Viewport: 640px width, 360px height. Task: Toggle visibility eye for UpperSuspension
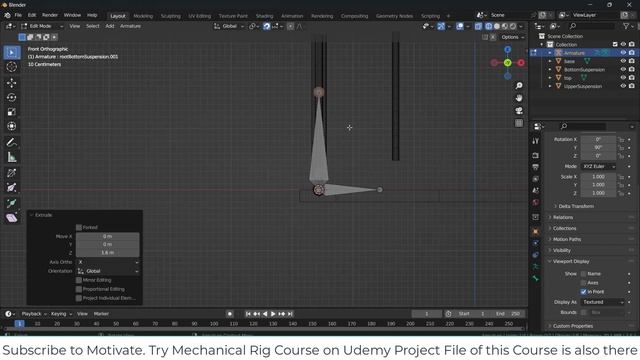point(623,86)
